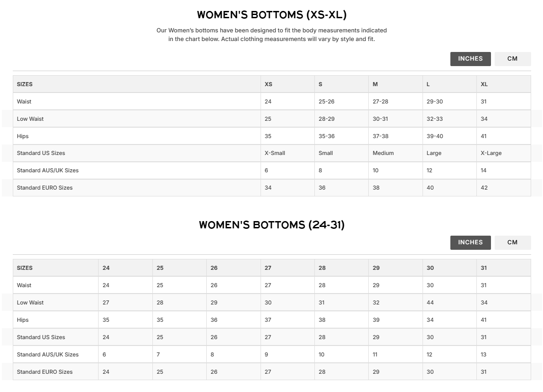Viewport: 543px width, 392px height.
Task: Click the Low Waist row label in first table
Action: 30,119
